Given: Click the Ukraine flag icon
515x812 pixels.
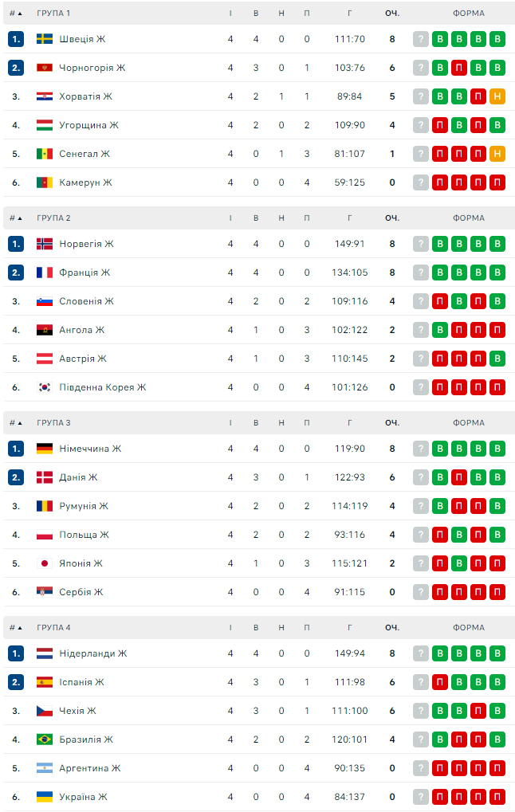Looking at the screenshot, I should point(45,797).
